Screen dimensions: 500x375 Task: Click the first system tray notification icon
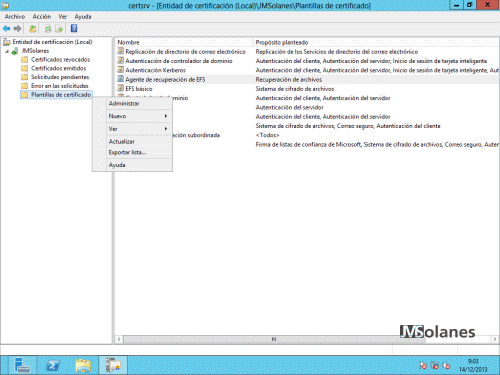(423, 366)
